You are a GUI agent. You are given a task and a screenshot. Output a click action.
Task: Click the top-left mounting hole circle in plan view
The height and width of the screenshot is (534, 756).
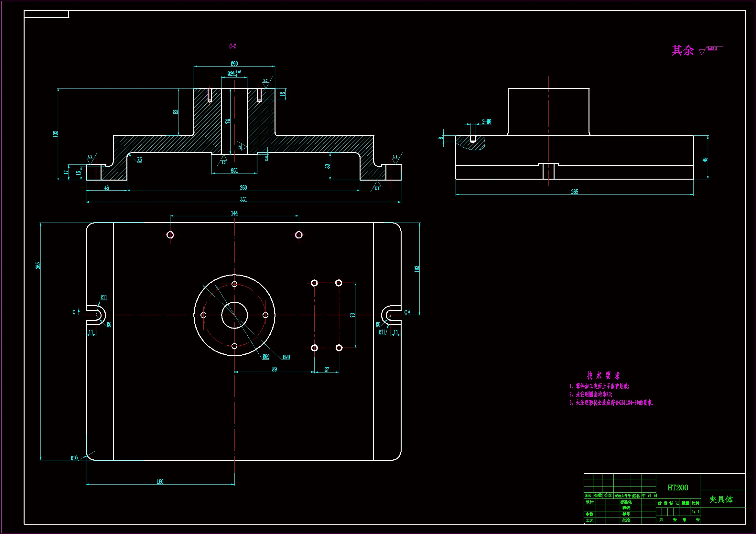(x=170, y=235)
